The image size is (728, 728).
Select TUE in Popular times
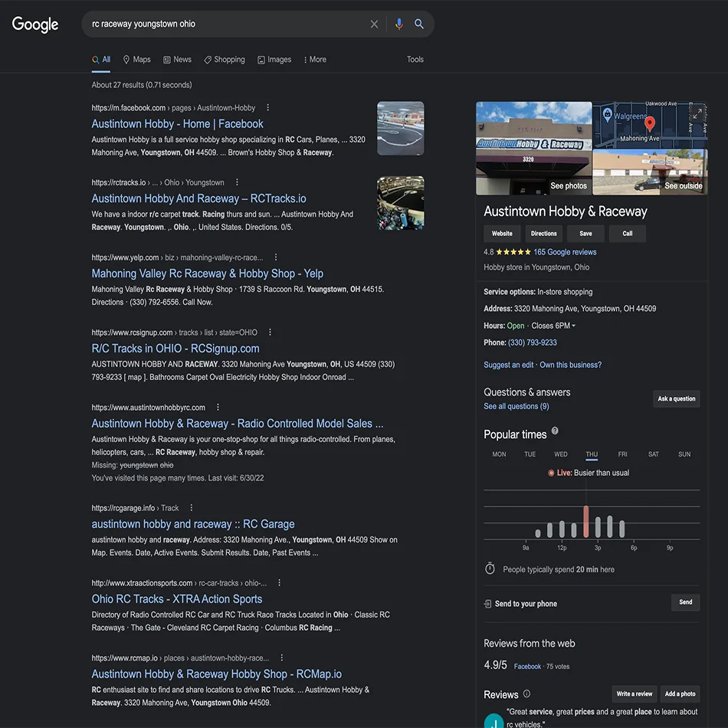pos(530,454)
